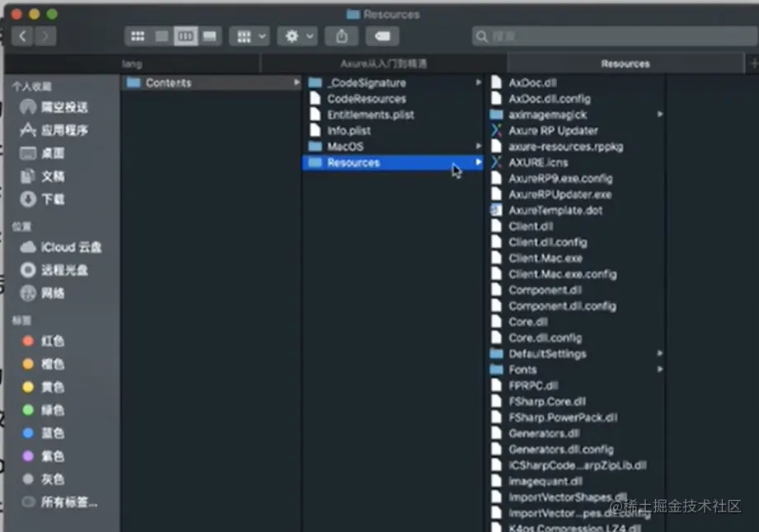Select the orange tag in the sidebar

43,364
